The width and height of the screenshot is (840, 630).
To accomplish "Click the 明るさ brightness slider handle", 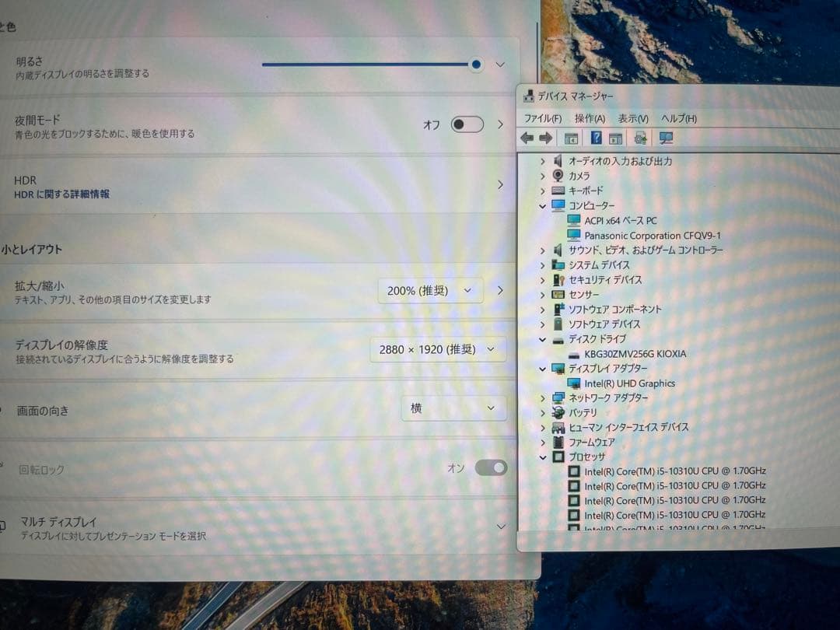I will click(476, 65).
